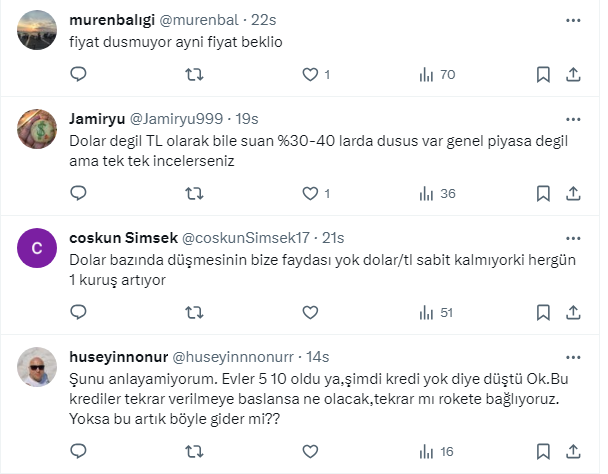The image size is (608, 474).
Task: Bookmark murenbalıgi's tweet
Action: pos(543,74)
